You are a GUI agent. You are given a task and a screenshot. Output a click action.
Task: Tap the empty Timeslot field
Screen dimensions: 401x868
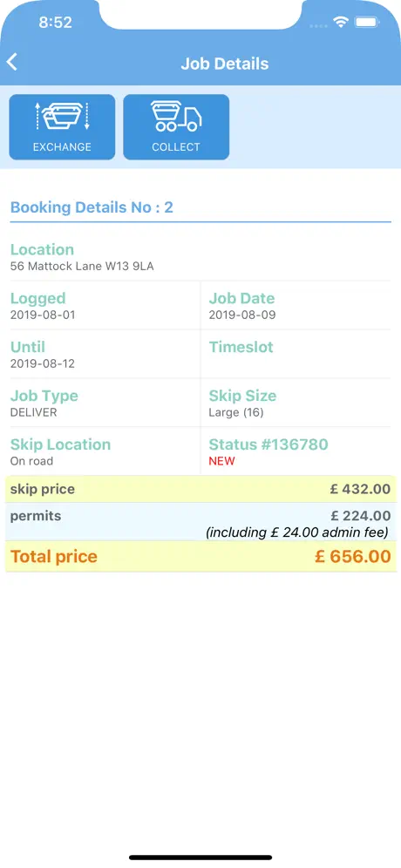pyautogui.click(x=296, y=355)
